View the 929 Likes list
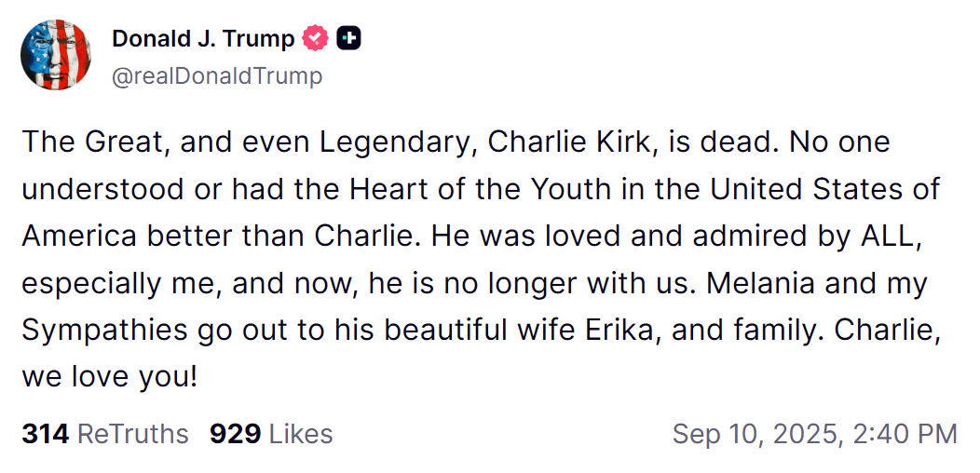This screenshot has height=473, width=980. pos(270,434)
